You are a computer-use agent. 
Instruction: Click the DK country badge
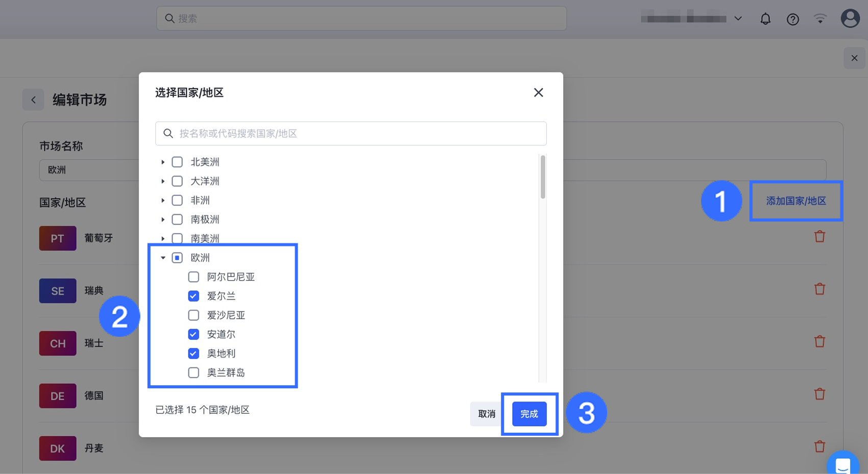58,448
